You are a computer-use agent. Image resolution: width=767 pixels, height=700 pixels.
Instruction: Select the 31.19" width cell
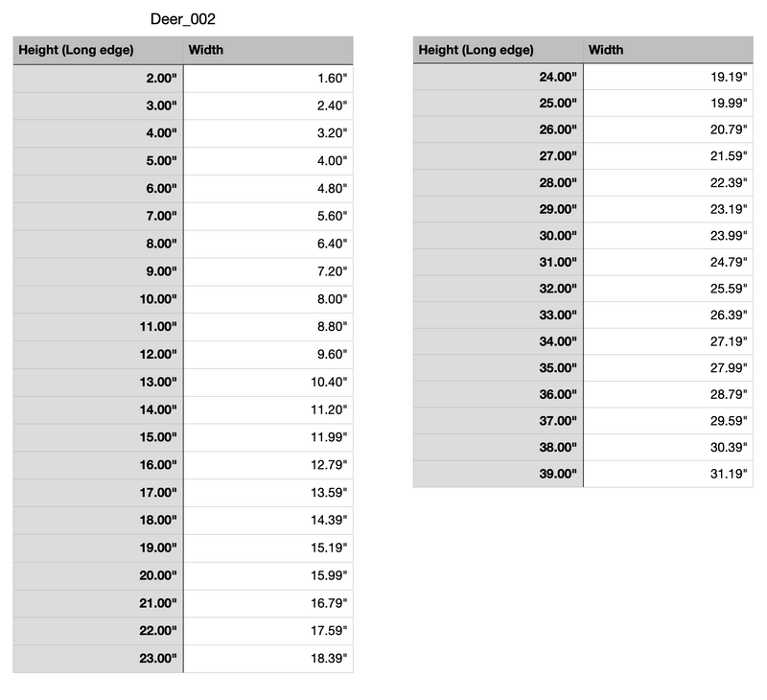(x=668, y=474)
